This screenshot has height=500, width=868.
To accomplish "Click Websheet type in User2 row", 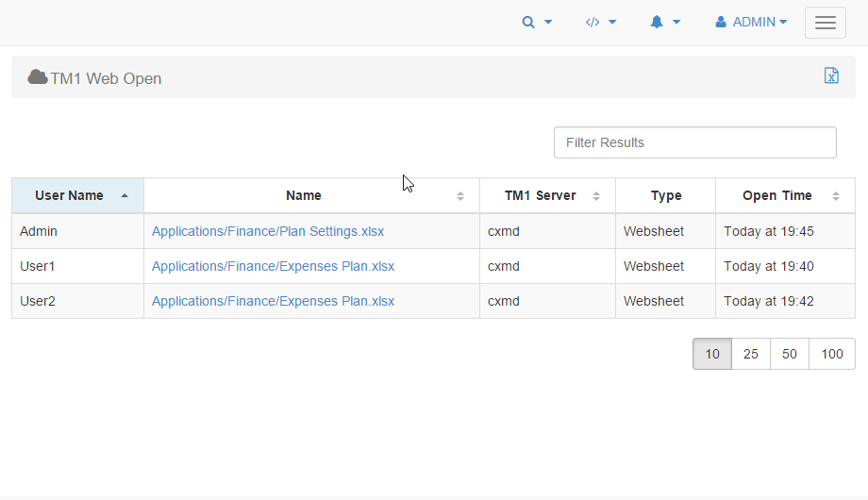I will click(x=665, y=301).
